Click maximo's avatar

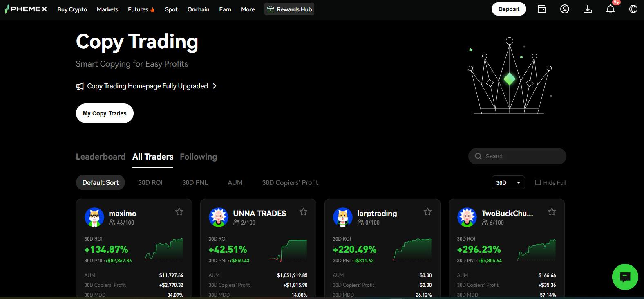point(94,217)
